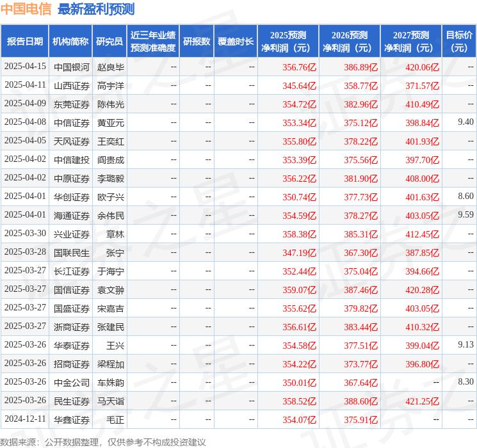Click the 报告日期 column header
Image resolution: width=477 pixels, height=448 pixels.
click(x=24, y=42)
